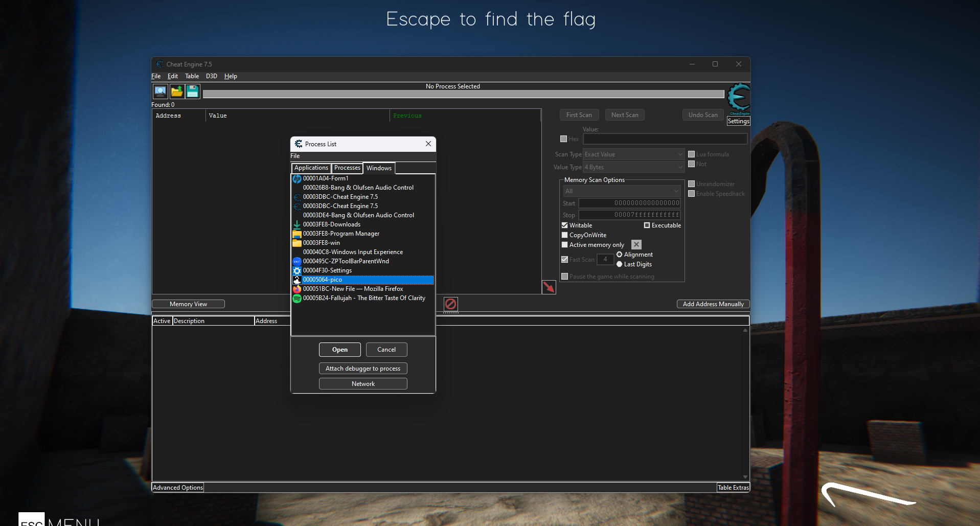The width and height of the screenshot is (980, 526).
Task: Click the Start address field
Action: click(x=629, y=203)
